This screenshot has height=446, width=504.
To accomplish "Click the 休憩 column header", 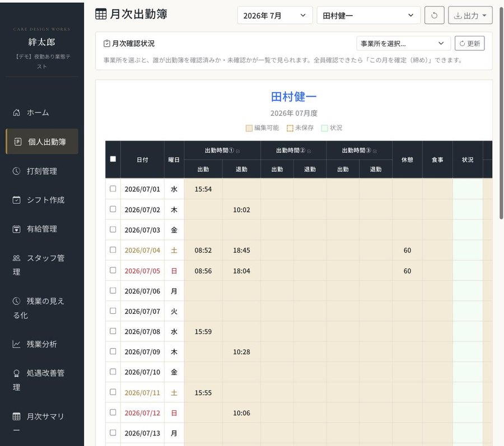I will pyautogui.click(x=407, y=159).
